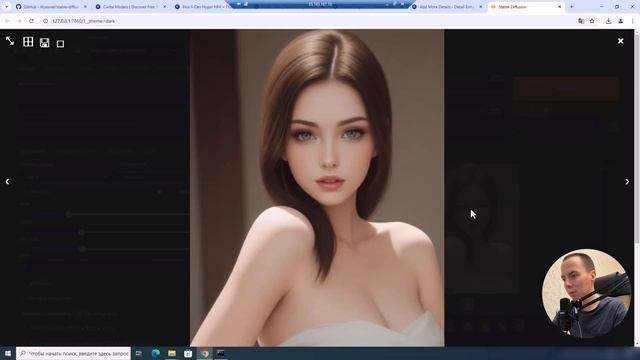Launch Microsoft Edge from taskbar
Screen dimensions: 640x360
(x=156, y=353)
